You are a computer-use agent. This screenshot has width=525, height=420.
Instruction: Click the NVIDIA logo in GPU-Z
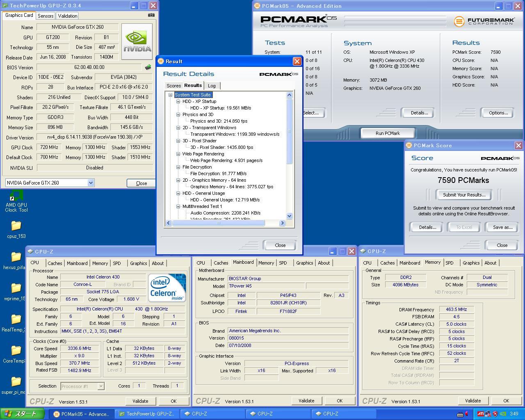[x=137, y=41]
